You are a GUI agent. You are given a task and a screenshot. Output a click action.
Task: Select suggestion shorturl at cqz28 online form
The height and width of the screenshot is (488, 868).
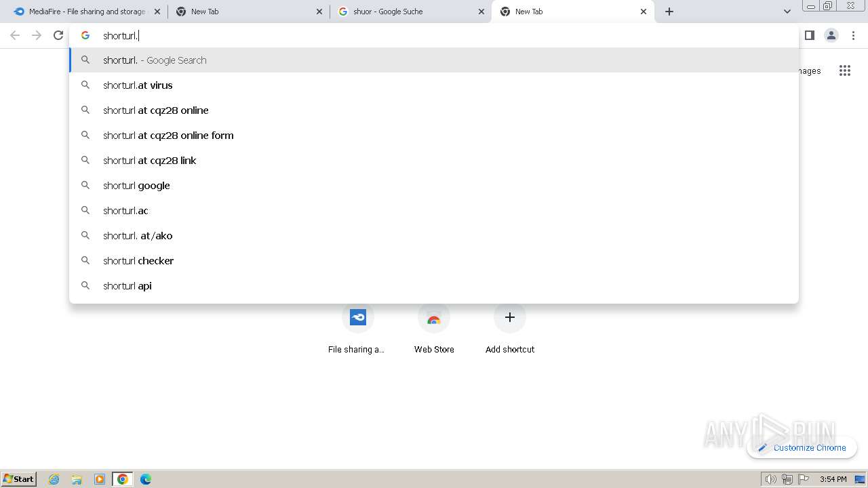click(x=434, y=136)
